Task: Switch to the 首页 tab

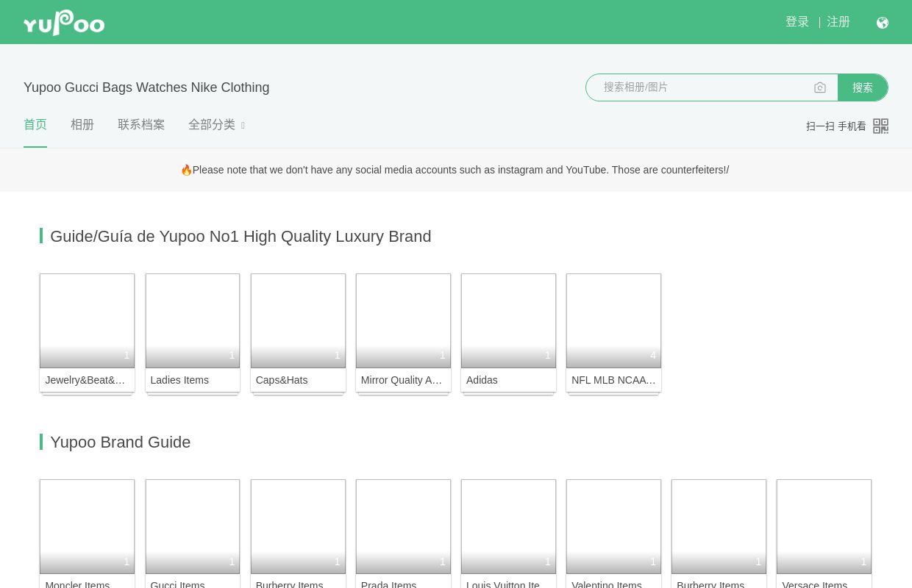Action: (35, 125)
